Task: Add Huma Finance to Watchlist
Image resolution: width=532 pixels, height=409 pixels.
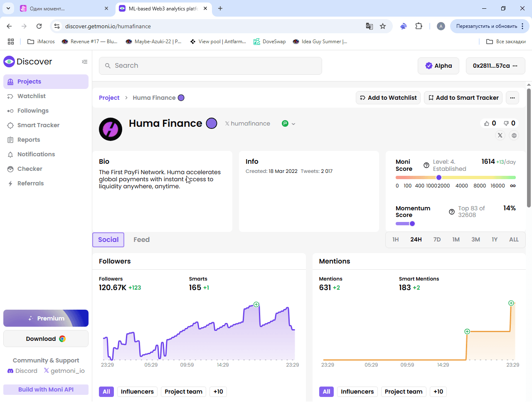Action: [x=388, y=98]
